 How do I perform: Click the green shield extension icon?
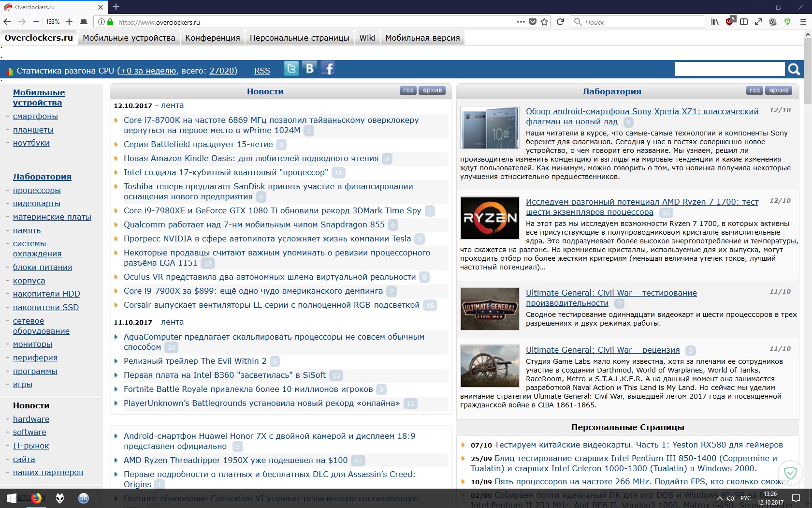pos(787,22)
